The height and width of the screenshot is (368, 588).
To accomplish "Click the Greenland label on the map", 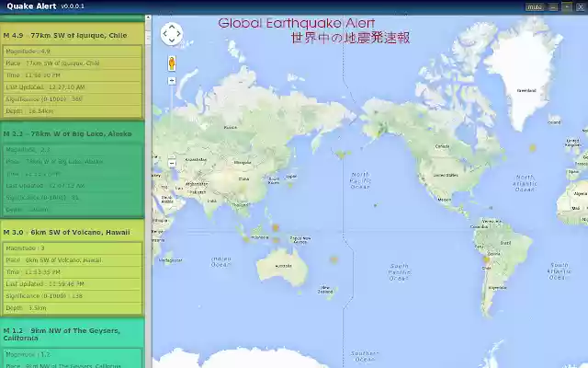I will 526,90.
